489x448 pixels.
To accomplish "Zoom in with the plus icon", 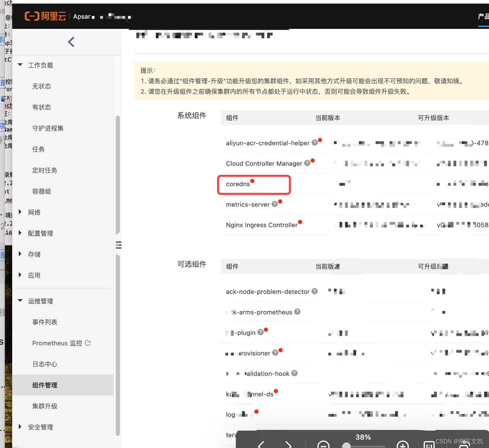I will 403,445.
